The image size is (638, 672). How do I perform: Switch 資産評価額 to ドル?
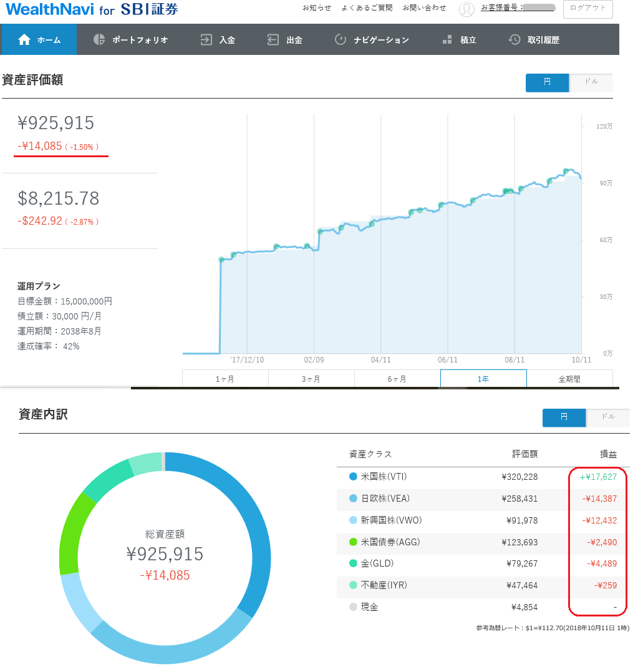[x=591, y=82]
